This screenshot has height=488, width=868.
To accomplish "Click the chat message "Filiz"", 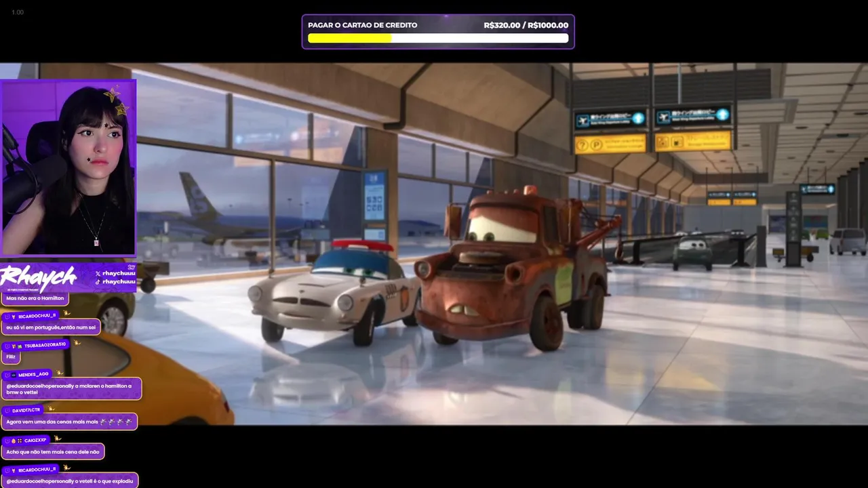I will (x=11, y=357).
